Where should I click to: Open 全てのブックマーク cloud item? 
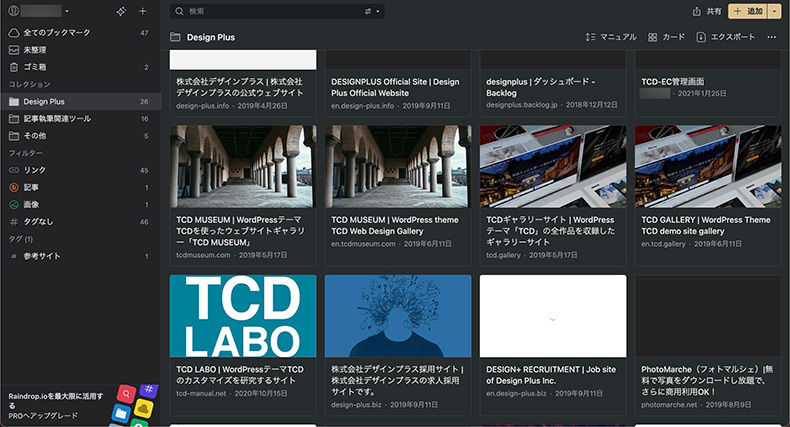point(81,33)
